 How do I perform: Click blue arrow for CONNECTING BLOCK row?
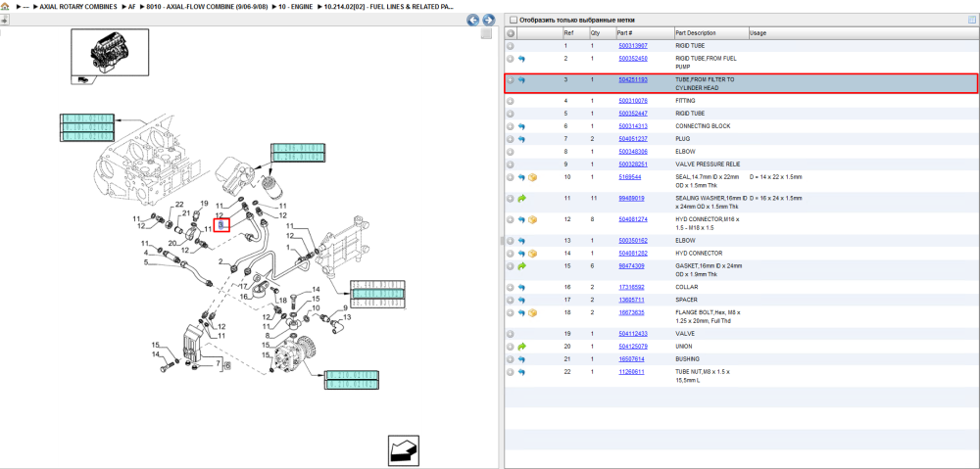[x=521, y=126]
